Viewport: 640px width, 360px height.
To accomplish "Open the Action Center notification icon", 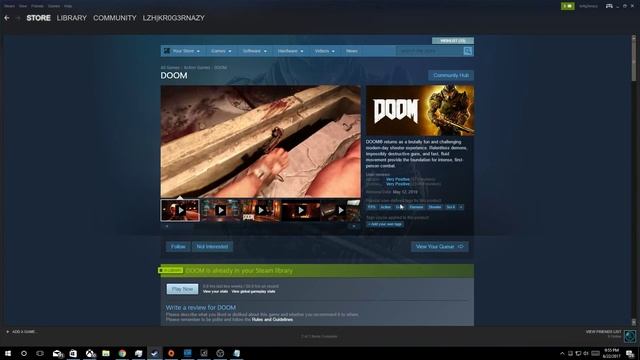I will point(630,353).
